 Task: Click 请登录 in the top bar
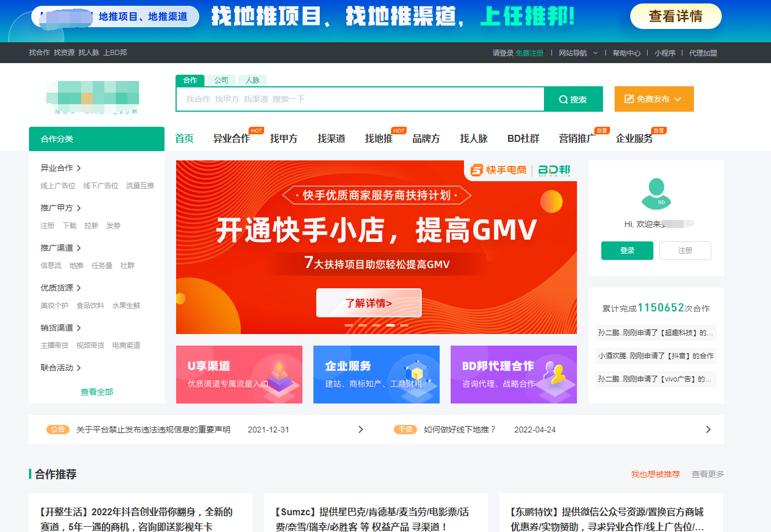[x=503, y=53]
